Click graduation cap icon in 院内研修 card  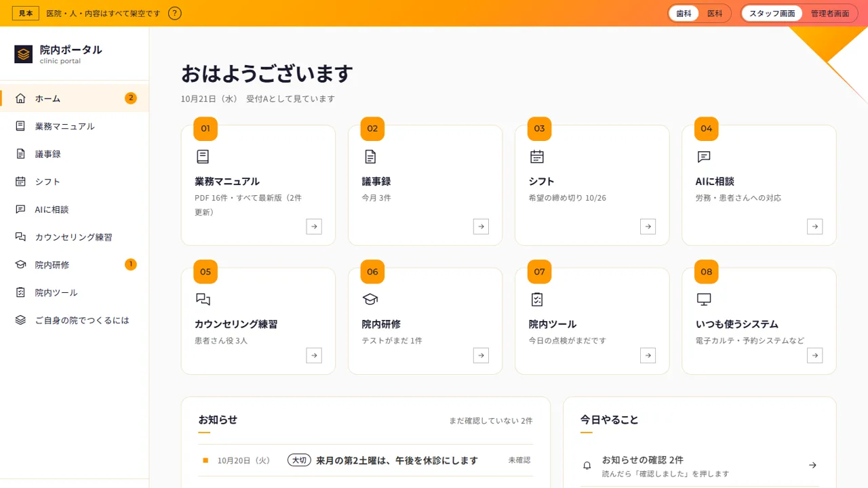tap(370, 299)
